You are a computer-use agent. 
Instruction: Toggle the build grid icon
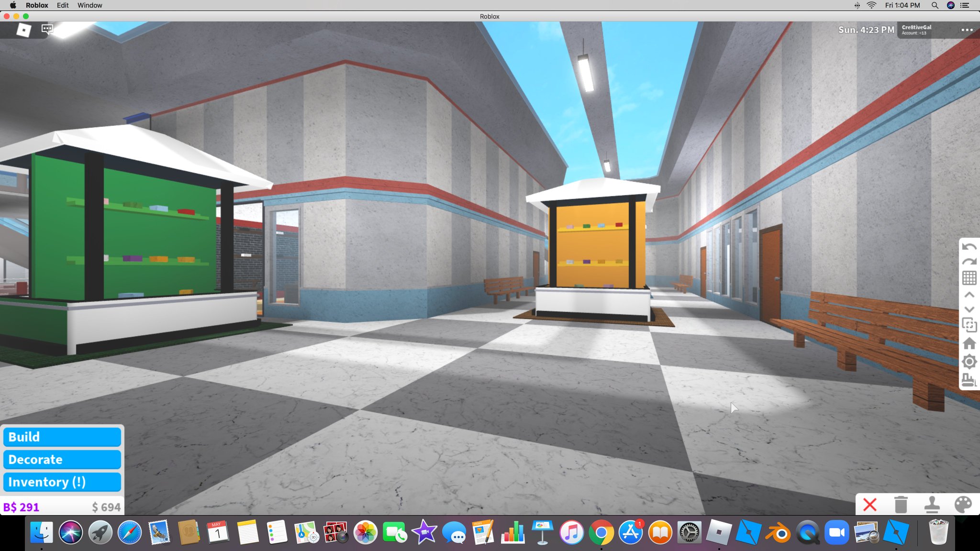969,278
